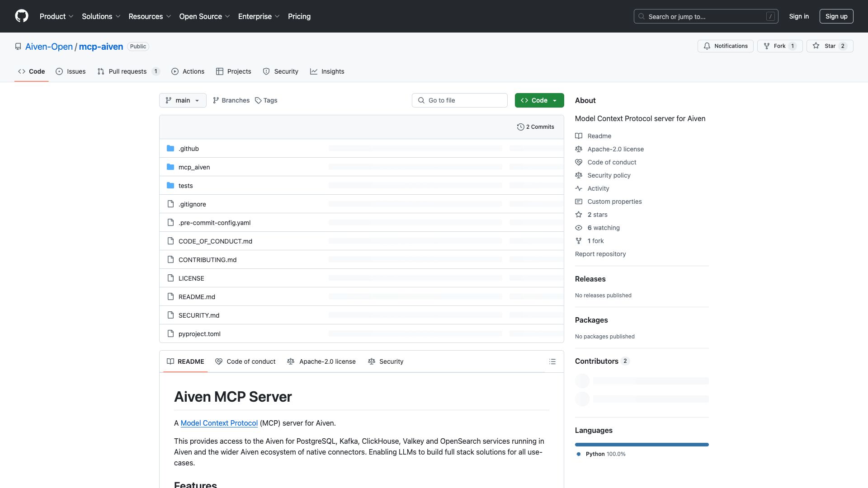Click the commits history clock icon
Image resolution: width=868 pixels, height=488 pixels.
pos(520,127)
